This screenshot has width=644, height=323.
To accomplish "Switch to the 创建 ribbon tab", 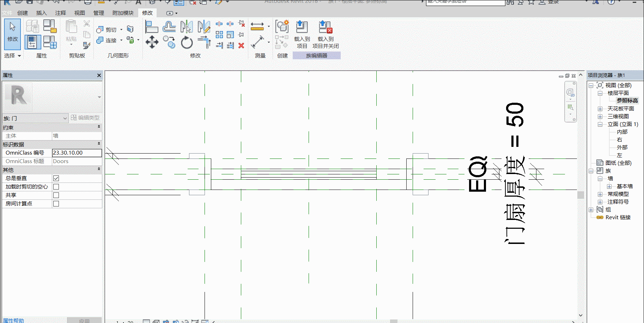I will tap(23, 13).
